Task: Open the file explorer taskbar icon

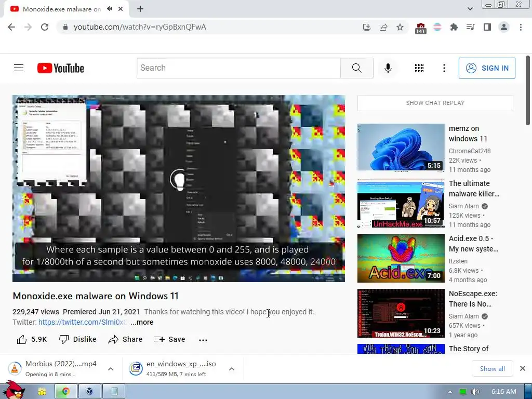Action: click(43, 392)
